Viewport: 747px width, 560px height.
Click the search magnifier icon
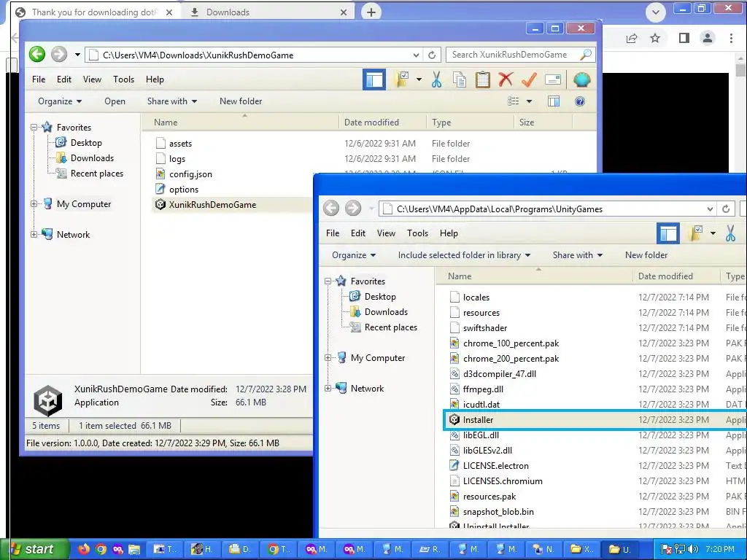[x=586, y=55]
